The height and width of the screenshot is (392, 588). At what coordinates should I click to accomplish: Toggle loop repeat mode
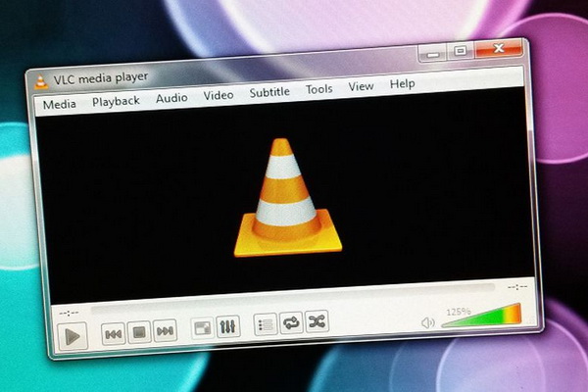click(x=291, y=323)
